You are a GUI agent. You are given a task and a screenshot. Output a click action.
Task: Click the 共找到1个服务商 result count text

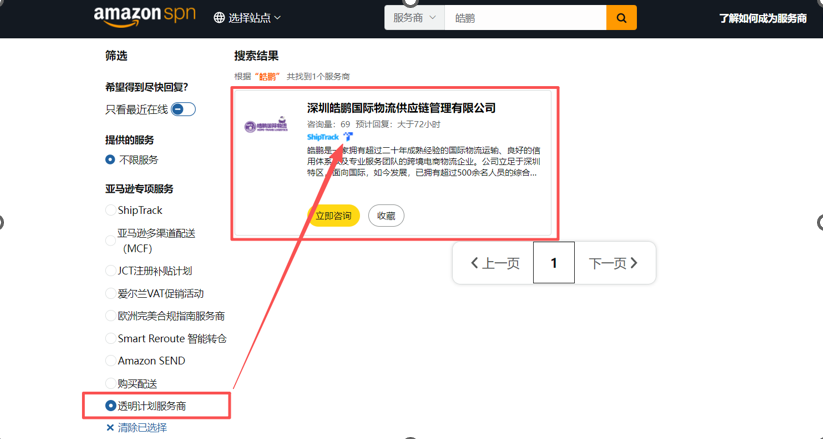[318, 77]
